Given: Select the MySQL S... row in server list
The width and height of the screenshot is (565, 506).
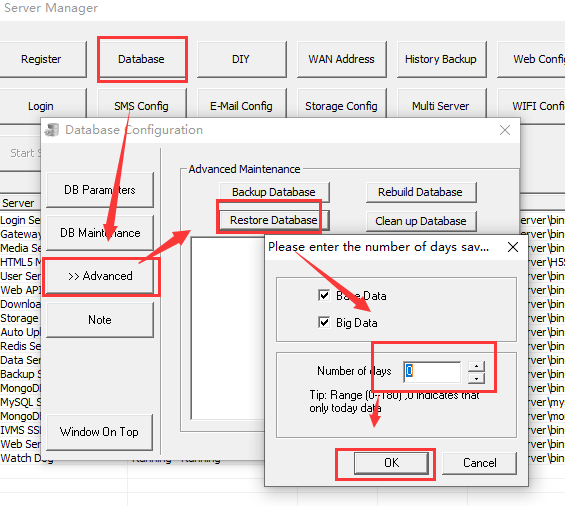Looking at the screenshot, I should [21, 402].
